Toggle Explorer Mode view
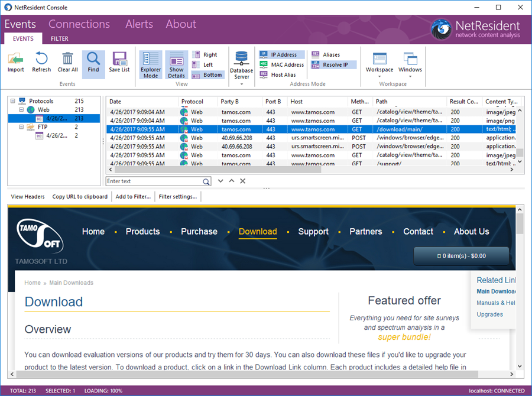The image size is (532, 396). tap(151, 65)
